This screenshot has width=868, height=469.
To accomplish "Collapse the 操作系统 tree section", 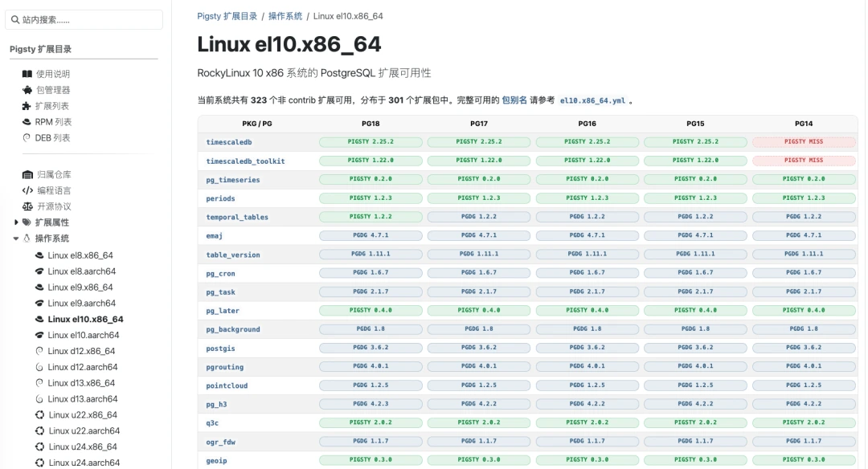I will coord(16,239).
